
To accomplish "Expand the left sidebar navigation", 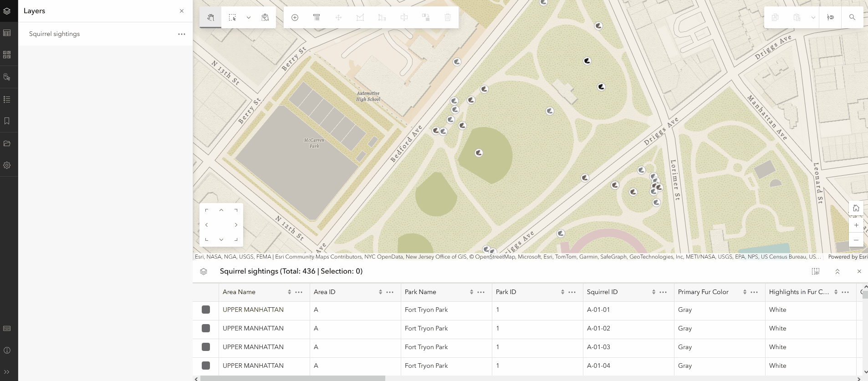I will tap(7, 372).
